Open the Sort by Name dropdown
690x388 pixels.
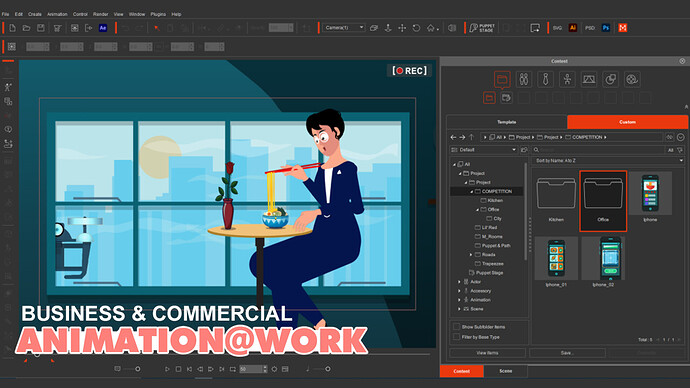[x=609, y=161]
